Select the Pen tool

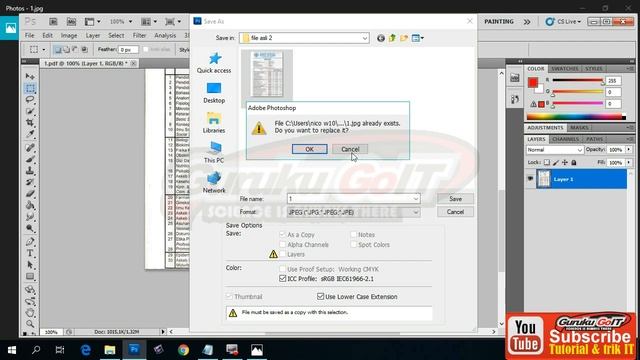(30, 242)
